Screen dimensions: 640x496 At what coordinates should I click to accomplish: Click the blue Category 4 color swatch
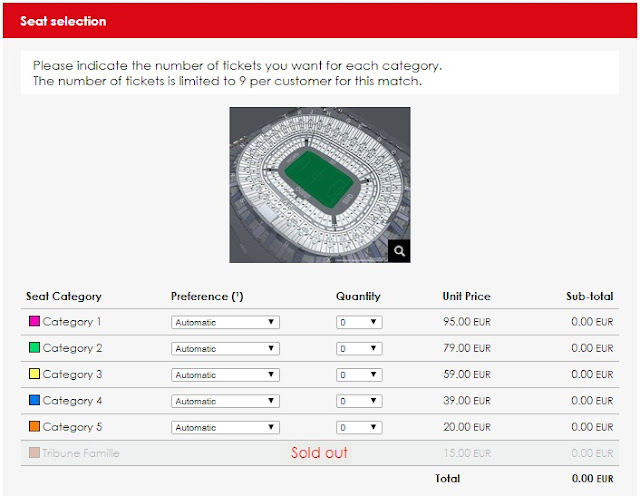click(33, 401)
